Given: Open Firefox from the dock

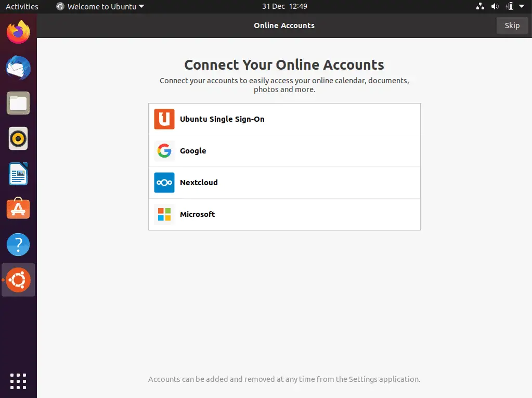Looking at the screenshot, I should [18, 32].
